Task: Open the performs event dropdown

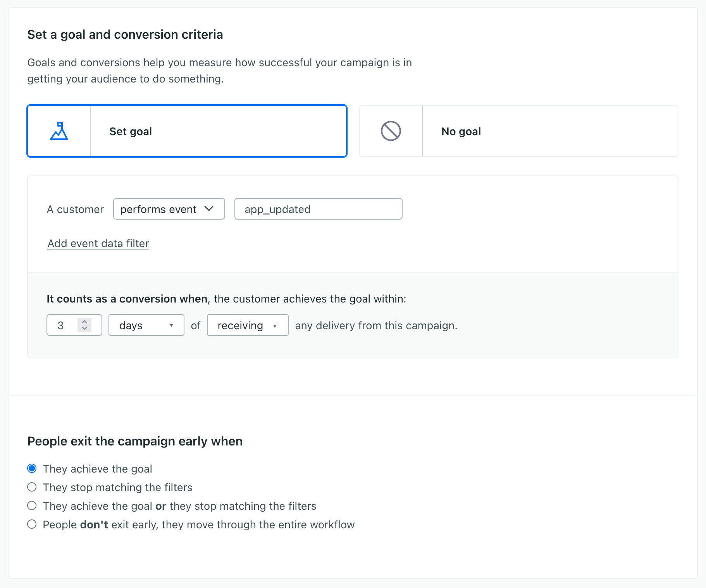Action: [169, 209]
